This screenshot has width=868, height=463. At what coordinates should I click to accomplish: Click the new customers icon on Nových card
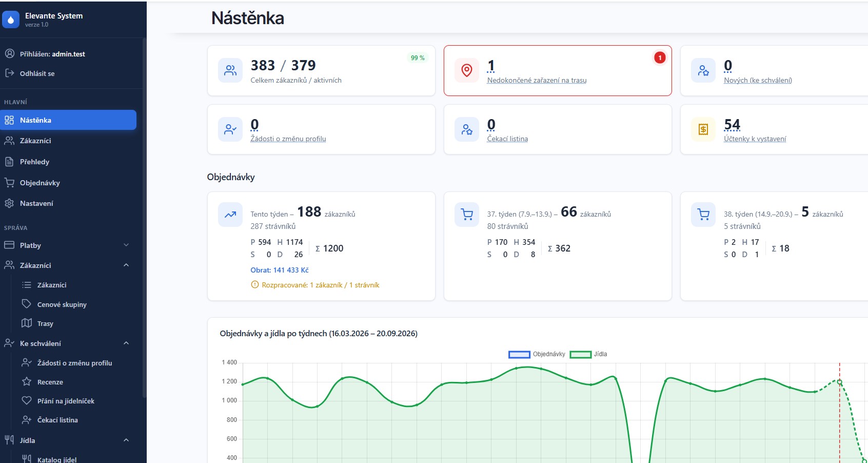click(703, 70)
